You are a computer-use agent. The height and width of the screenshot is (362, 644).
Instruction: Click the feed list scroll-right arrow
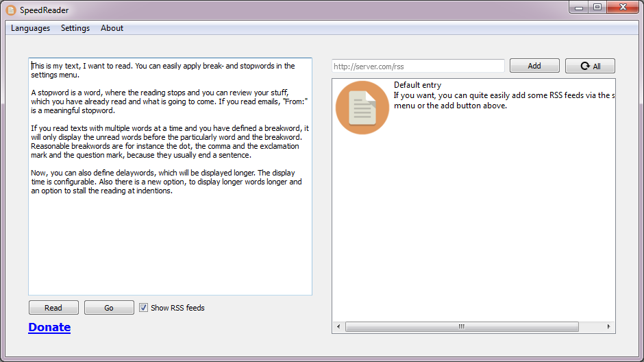(x=608, y=326)
